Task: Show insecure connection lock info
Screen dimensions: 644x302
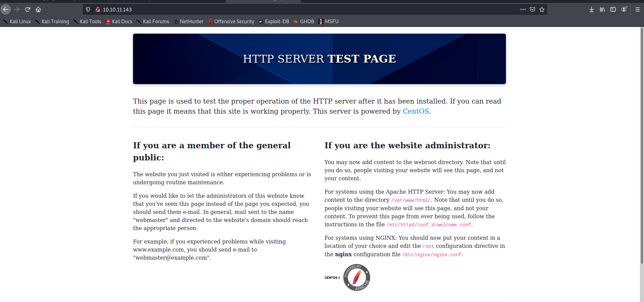Action: coord(97,9)
